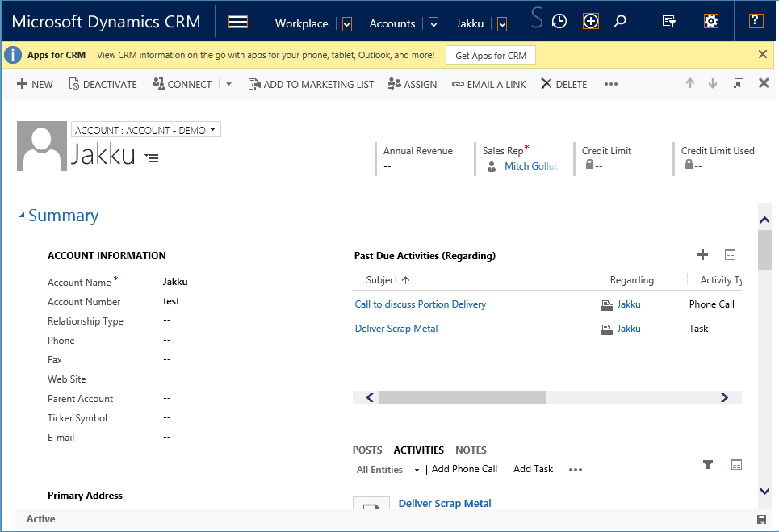Click the New command button
Viewport: 779px width, 532px height.
click(x=35, y=84)
